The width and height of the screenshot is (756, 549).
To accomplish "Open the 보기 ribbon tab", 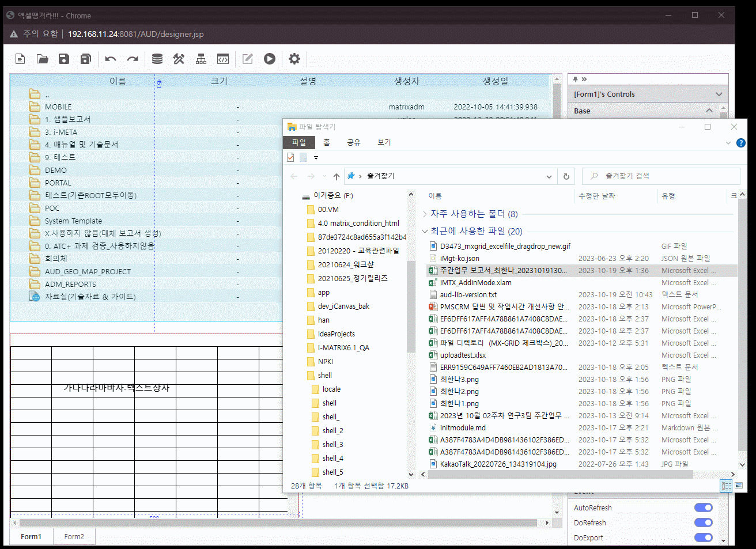I will [x=384, y=142].
